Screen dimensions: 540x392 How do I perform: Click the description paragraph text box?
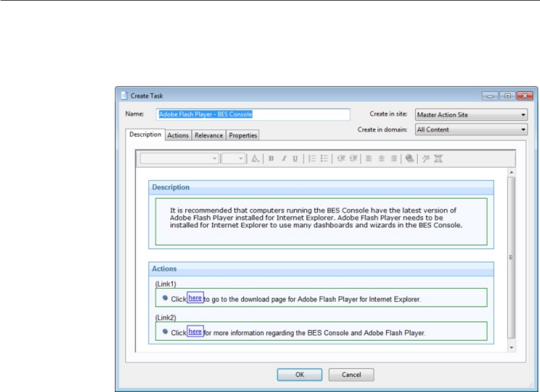click(x=322, y=222)
